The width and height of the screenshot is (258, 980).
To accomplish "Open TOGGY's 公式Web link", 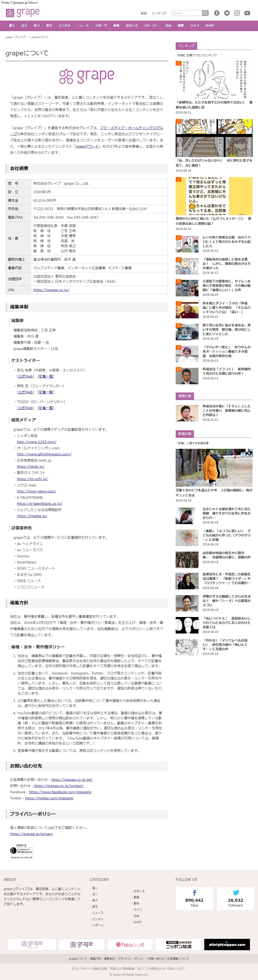I will (25, 408).
